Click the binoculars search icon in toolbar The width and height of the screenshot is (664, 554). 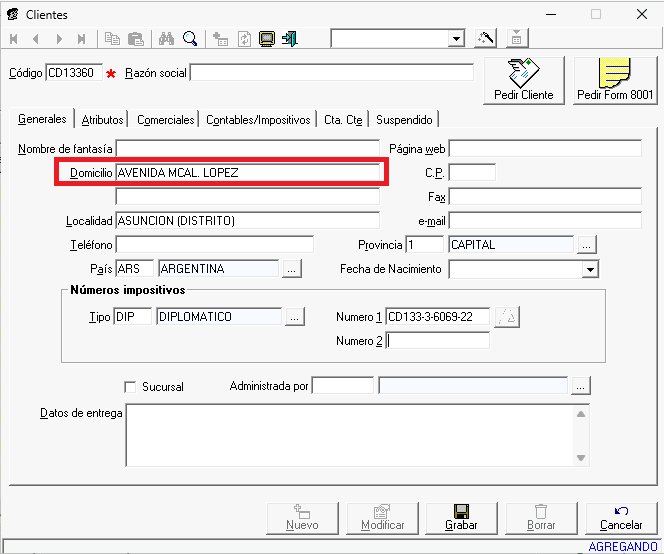tap(167, 39)
